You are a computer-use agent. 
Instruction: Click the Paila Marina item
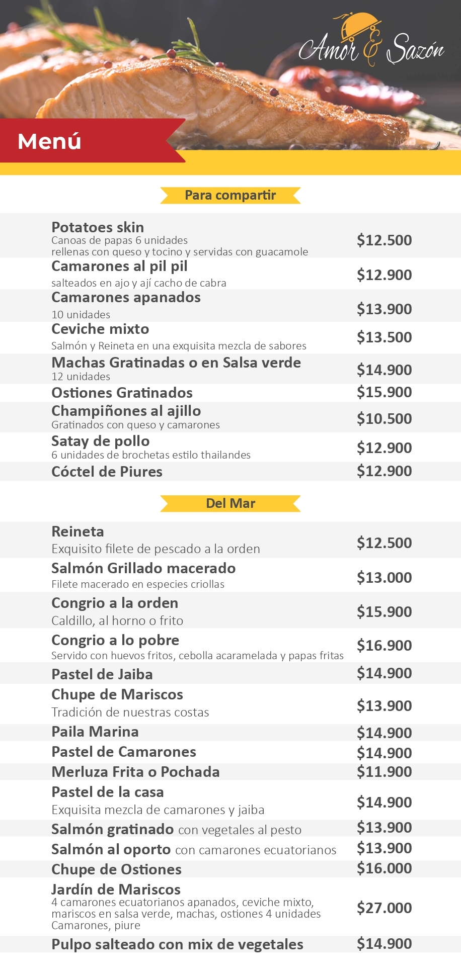pos(95,732)
